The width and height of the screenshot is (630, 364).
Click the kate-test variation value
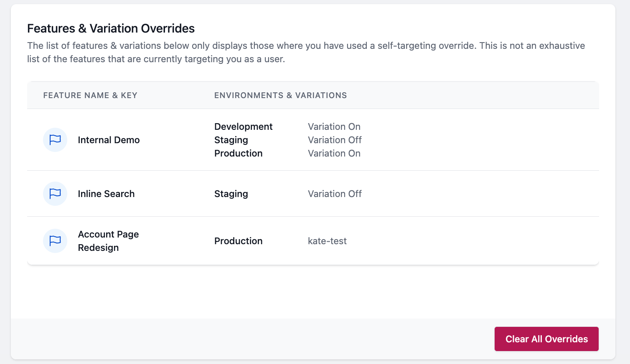[327, 241]
